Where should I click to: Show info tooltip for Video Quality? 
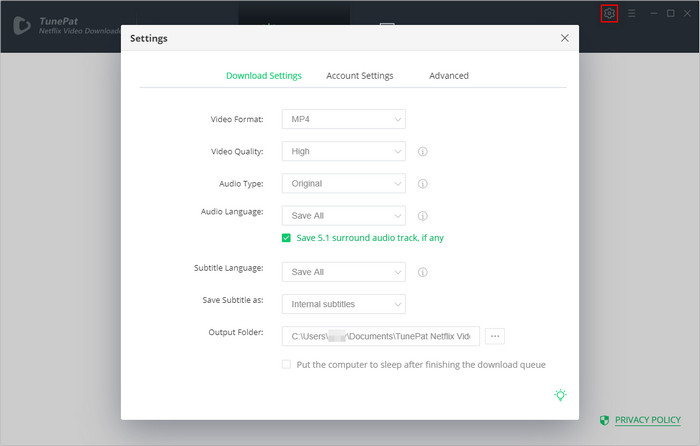[422, 151]
